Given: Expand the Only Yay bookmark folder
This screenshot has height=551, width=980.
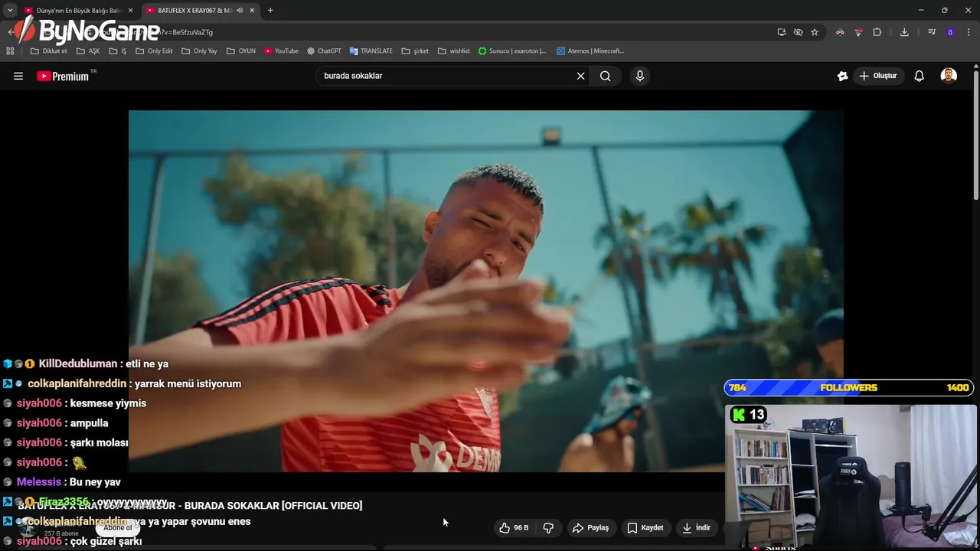Looking at the screenshot, I should pos(199,51).
